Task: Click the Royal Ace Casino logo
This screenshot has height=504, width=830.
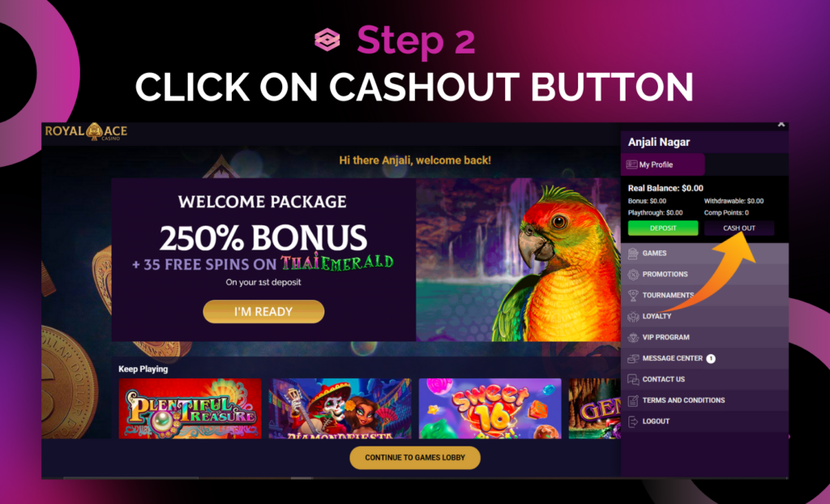Action: coord(86,132)
